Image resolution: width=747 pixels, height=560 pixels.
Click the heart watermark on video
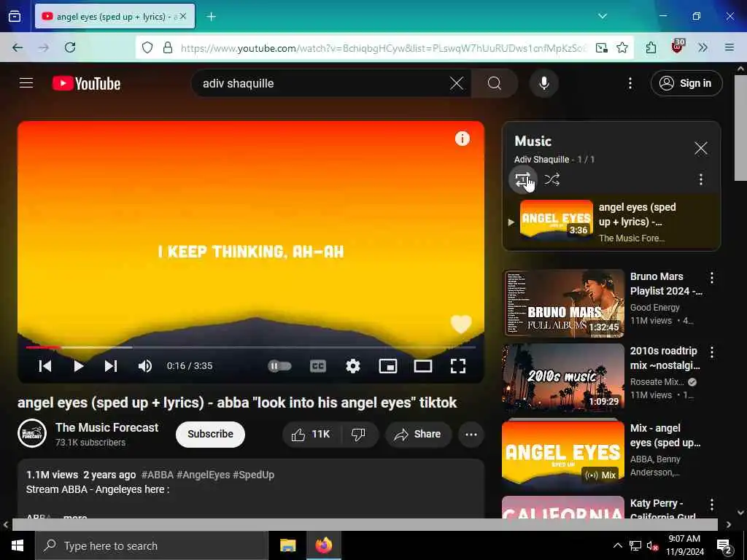tap(461, 324)
